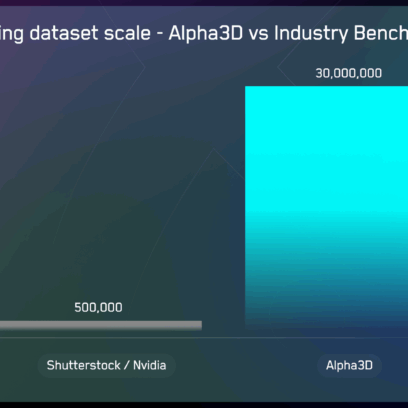Viewport: 408px width, 408px height.
Task: Click the 30,000,000 value label
Action: [349, 73]
